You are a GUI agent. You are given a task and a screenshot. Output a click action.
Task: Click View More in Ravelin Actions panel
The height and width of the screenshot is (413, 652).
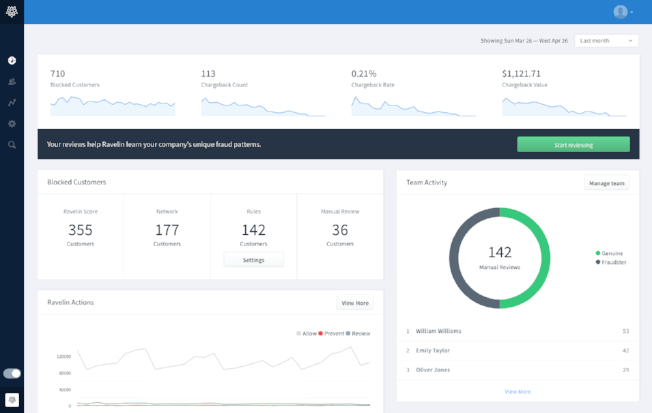[355, 303]
